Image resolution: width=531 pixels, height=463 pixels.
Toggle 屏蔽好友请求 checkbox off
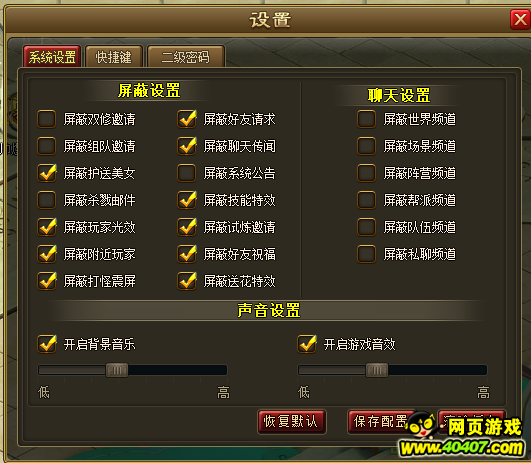click(187, 119)
